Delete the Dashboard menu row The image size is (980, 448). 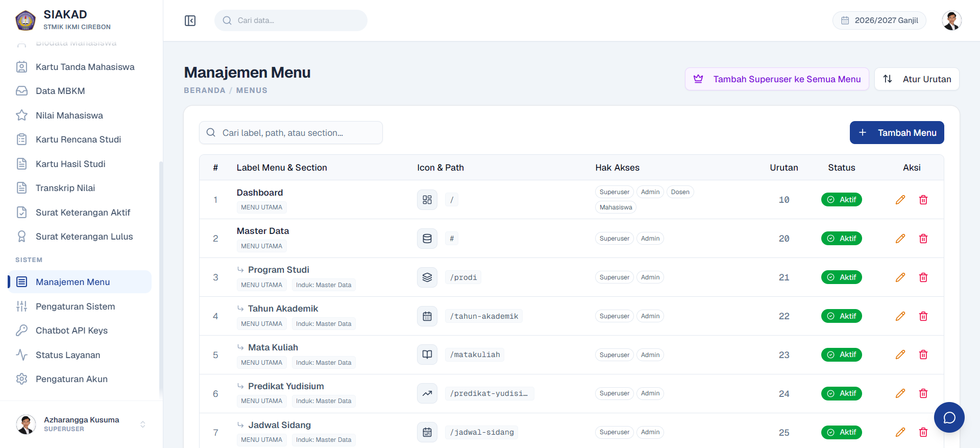coord(923,200)
